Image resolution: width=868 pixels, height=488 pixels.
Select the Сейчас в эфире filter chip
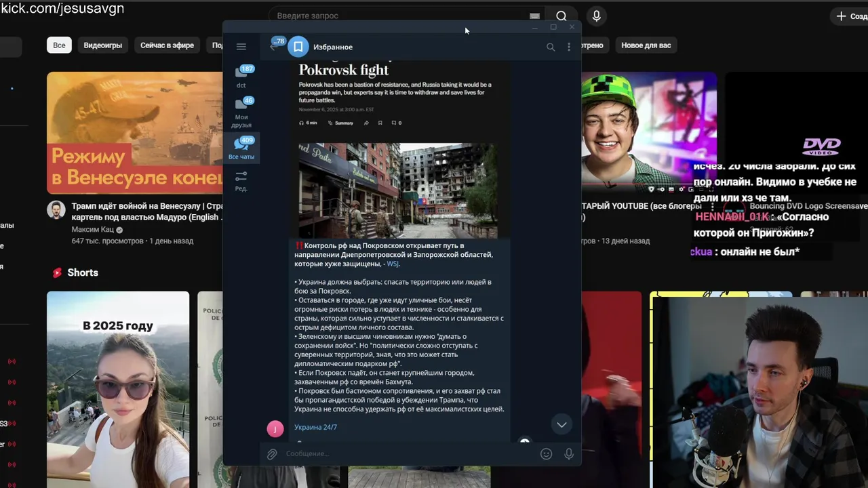click(167, 45)
